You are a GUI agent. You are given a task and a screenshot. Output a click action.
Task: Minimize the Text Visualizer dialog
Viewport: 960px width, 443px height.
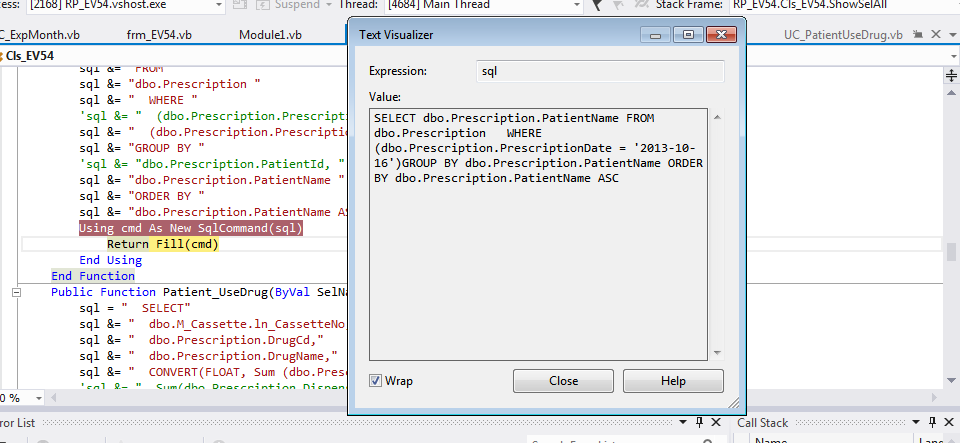(656, 35)
